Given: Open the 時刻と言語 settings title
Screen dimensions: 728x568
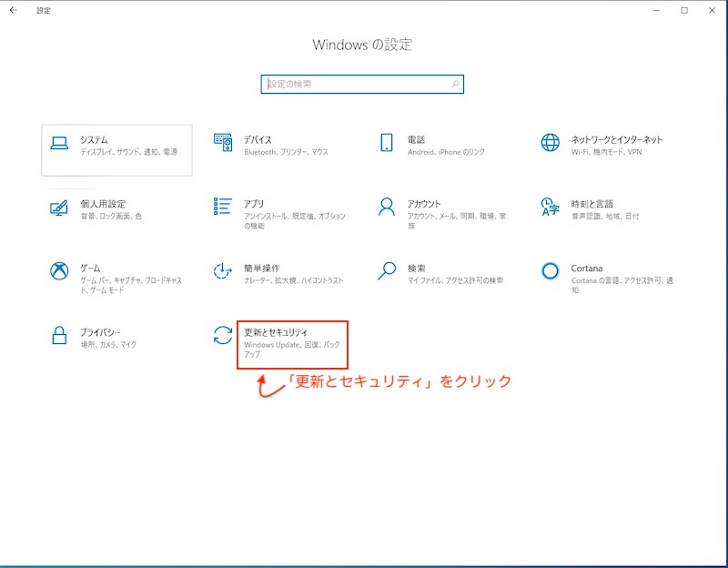Looking at the screenshot, I should coord(592,204).
